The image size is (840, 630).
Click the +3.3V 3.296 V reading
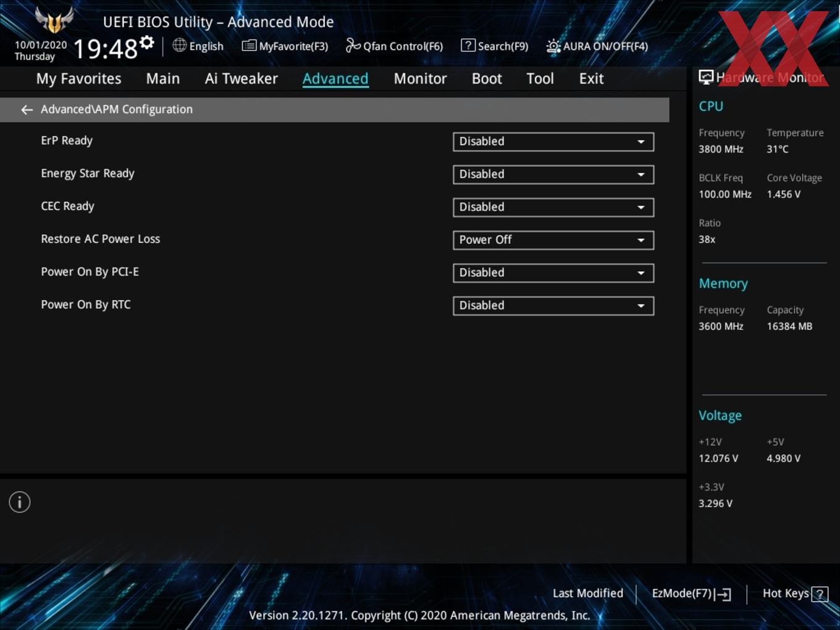coord(715,504)
